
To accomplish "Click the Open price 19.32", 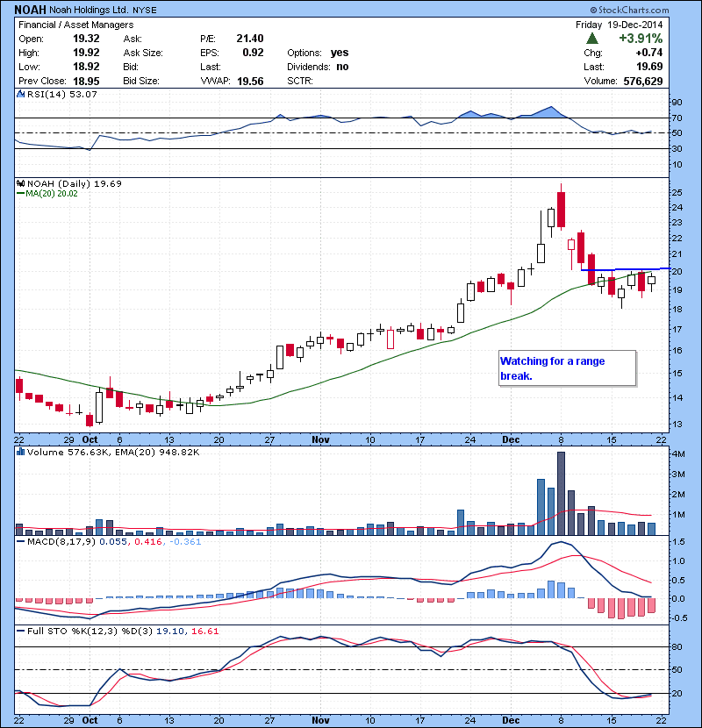I will pyautogui.click(x=86, y=39).
